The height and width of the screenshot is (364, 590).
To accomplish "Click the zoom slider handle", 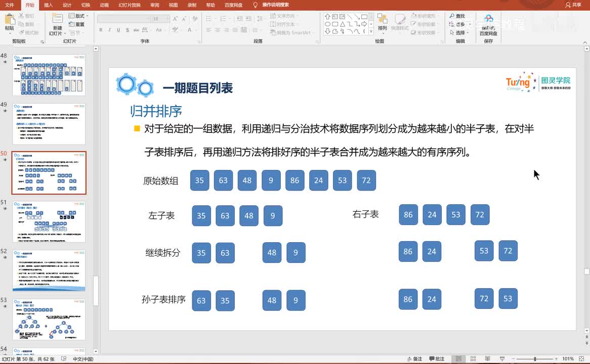I will tap(535, 359).
